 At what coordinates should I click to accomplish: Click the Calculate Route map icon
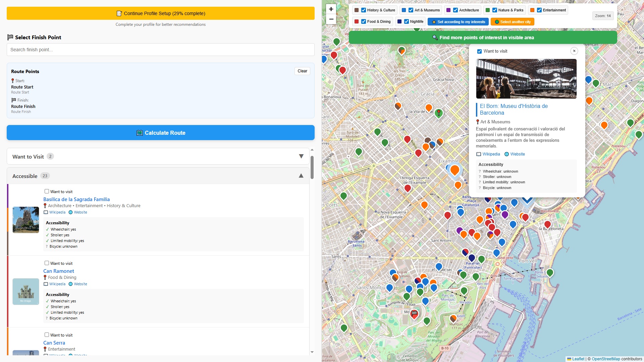coord(140,133)
